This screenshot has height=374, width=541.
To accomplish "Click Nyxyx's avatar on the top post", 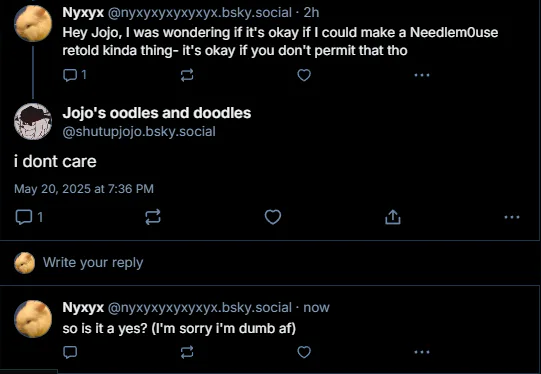I will point(33,23).
